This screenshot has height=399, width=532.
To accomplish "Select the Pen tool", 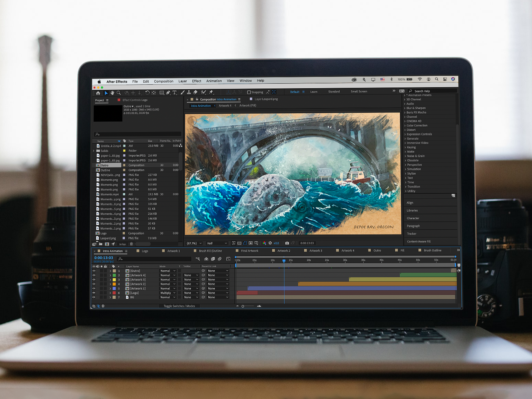I will (168, 92).
